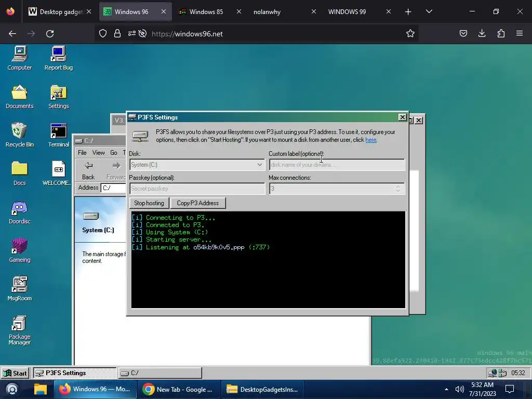532x399 pixels.
Task: Open the Windows 96 Start button
Action: [15, 373]
